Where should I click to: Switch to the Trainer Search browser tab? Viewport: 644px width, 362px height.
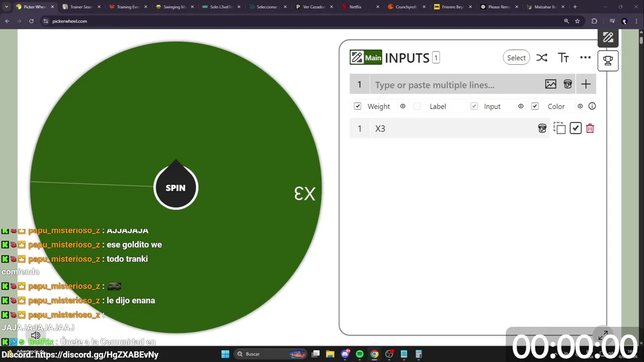[x=80, y=7]
